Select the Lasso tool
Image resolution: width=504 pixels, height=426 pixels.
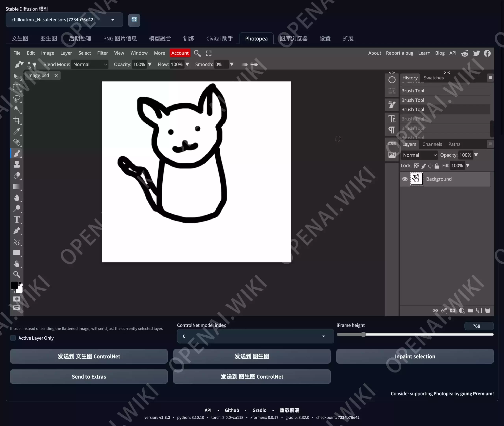17,98
